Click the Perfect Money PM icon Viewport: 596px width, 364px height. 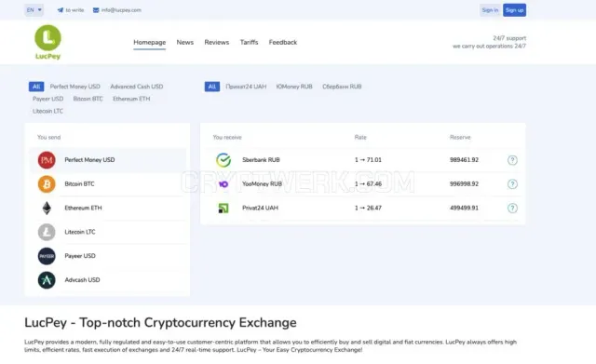47,160
